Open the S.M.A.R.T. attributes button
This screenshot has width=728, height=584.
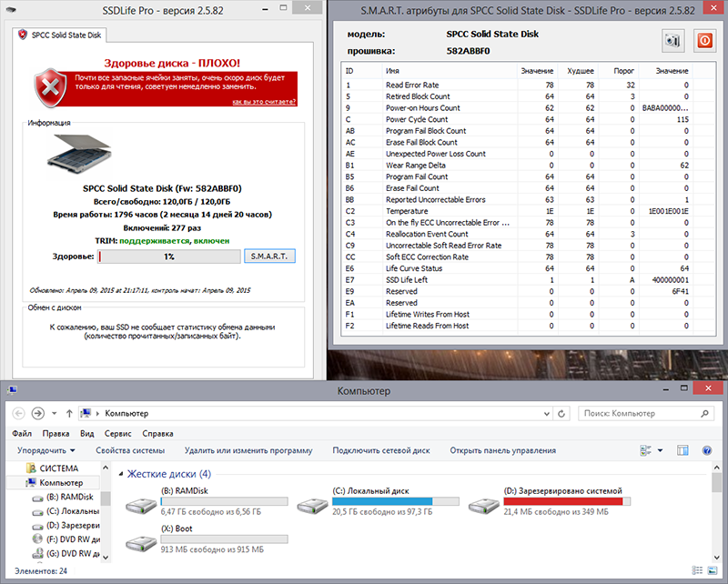click(x=269, y=257)
